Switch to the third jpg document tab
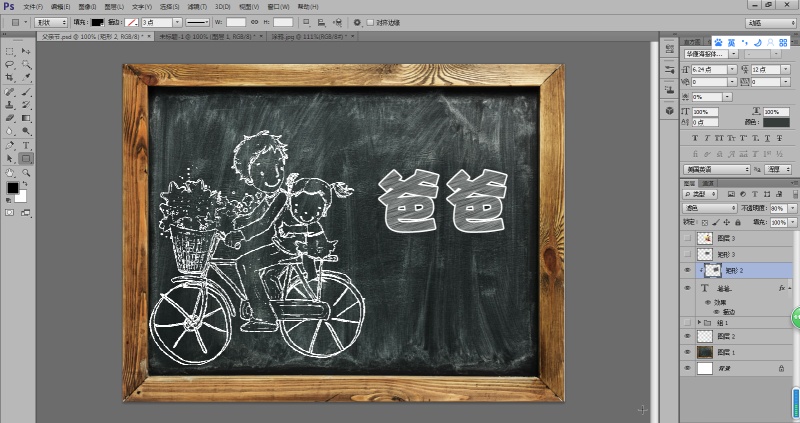 click(310, 37)
